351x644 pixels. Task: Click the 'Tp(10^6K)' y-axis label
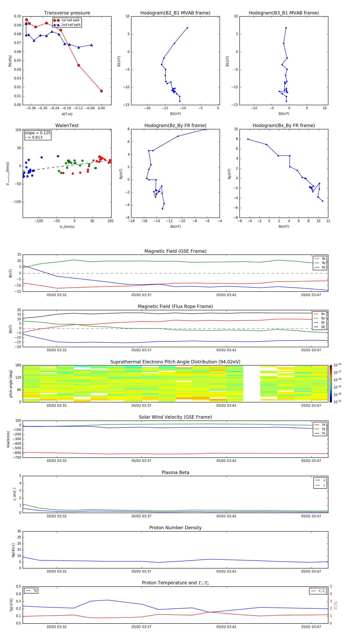(11, 605)
